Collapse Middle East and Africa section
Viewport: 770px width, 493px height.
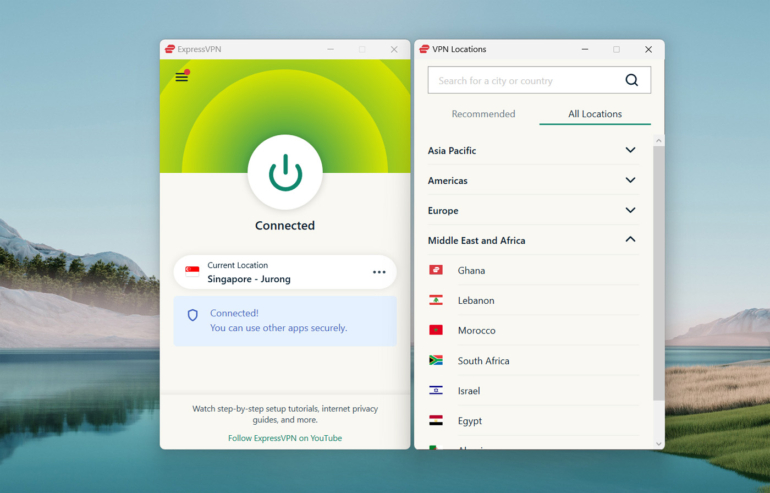pyautogui.click(x=630, y=240)
